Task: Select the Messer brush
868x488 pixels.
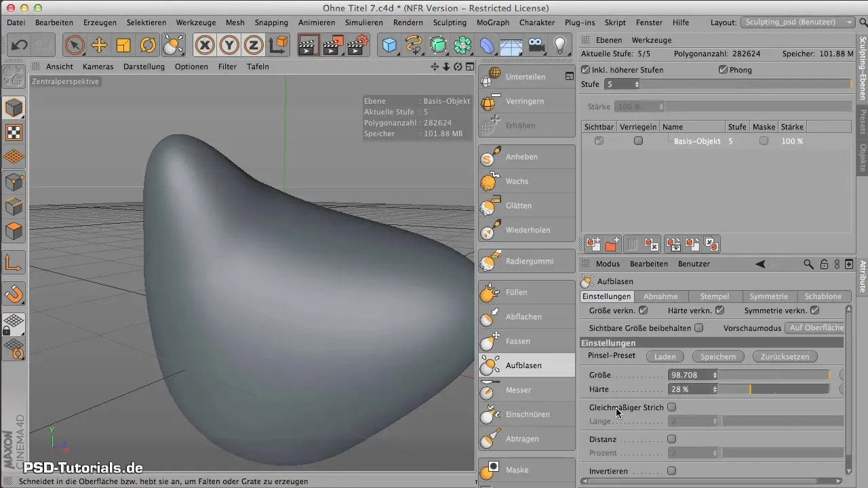Action: tap(527, 390)
